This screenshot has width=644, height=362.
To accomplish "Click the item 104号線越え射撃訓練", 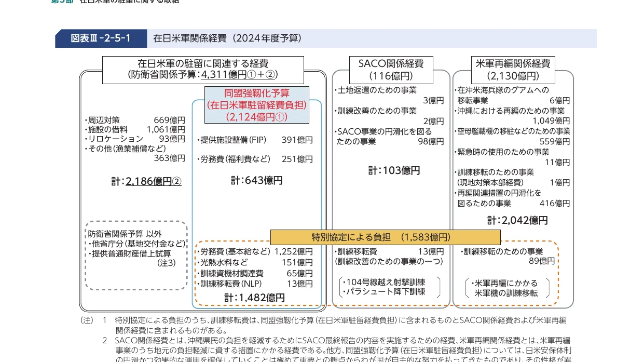I will (x=385, y=282).
